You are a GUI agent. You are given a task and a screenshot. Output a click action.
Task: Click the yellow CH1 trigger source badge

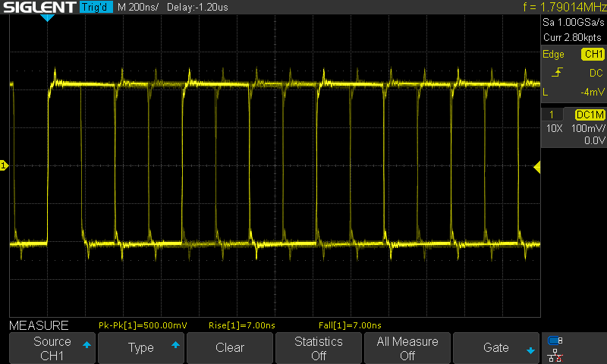pyautogui.click(x=592, y=55)
